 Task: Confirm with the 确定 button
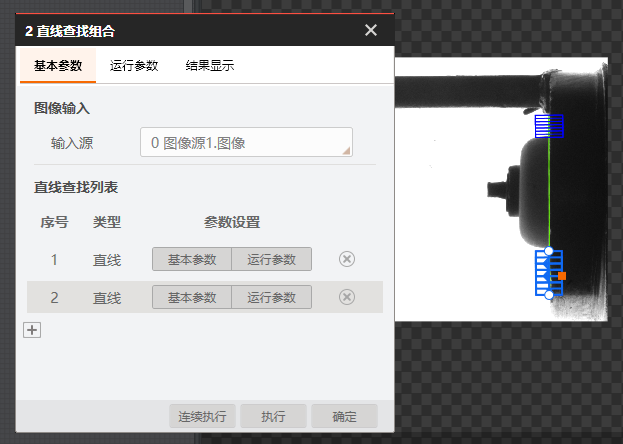tap(344, 416)
